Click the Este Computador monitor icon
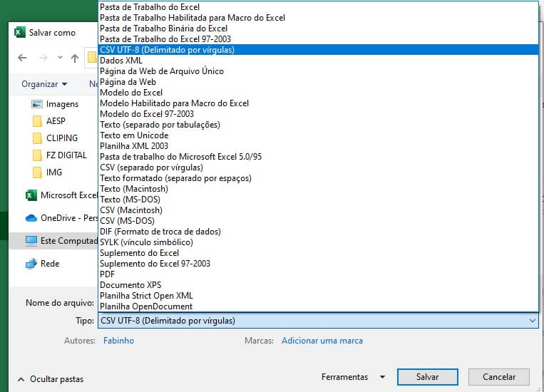This screenshot has width=544, height=392. (31, 241)
